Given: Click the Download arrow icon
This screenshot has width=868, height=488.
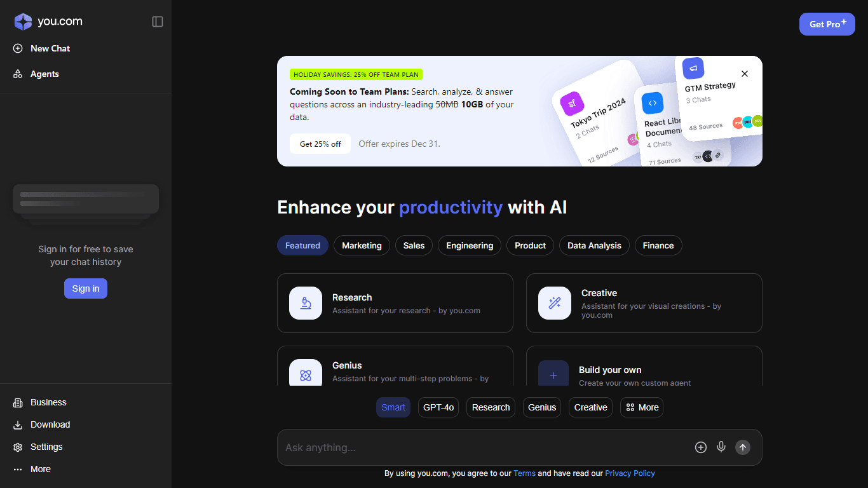Looking at the screenshot, I should point(18,425).
